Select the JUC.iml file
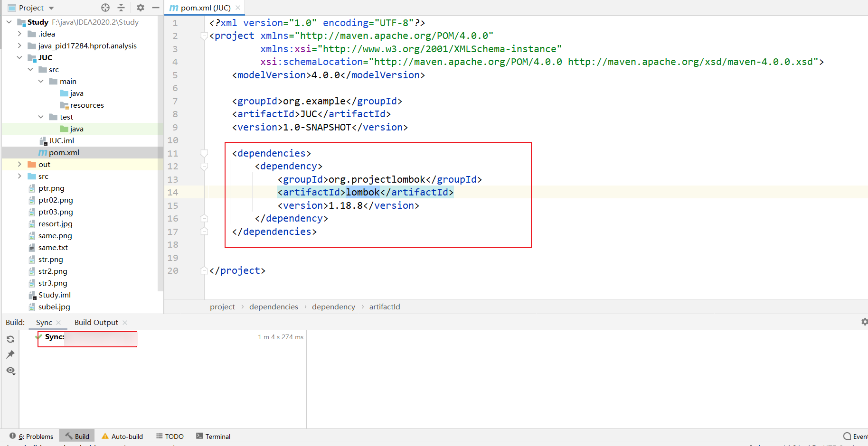Viewport: 868px width, 446px height. (x=57, y=140)
